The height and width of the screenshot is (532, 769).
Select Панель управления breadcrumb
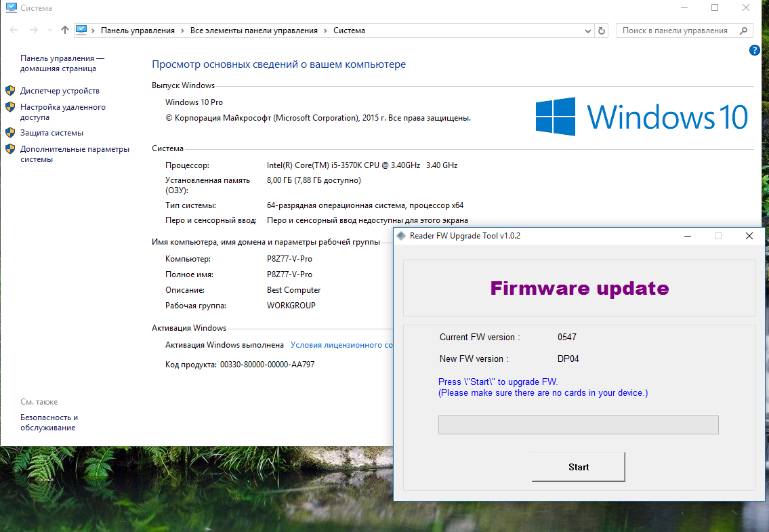pyautogui.click(x=138, y=30)
